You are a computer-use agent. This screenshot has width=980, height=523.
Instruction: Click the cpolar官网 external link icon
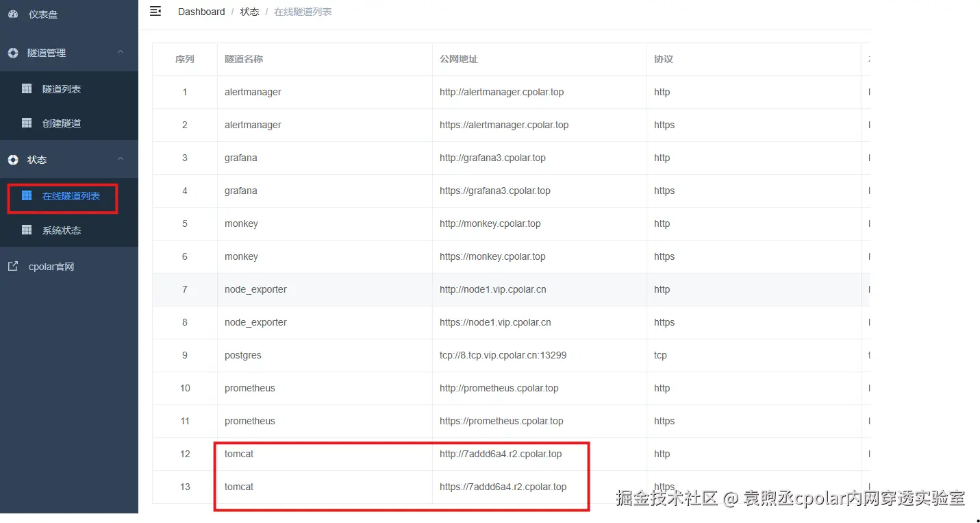[x=13, y=267]
